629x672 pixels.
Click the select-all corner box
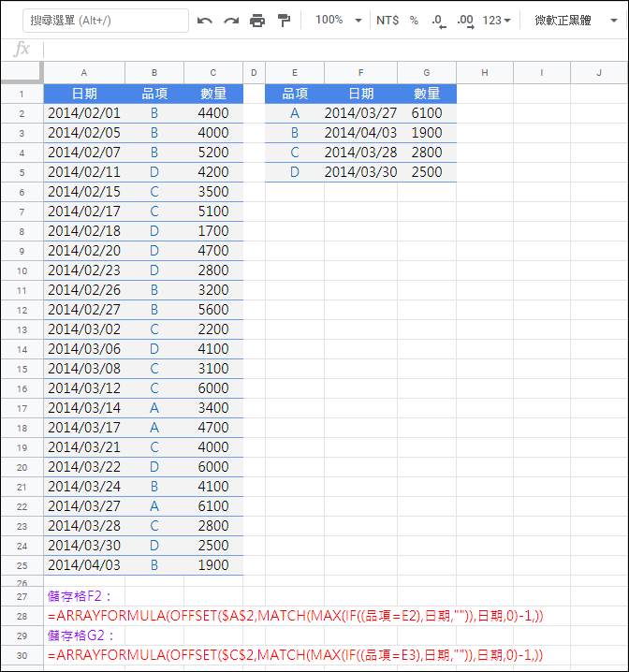22,72
